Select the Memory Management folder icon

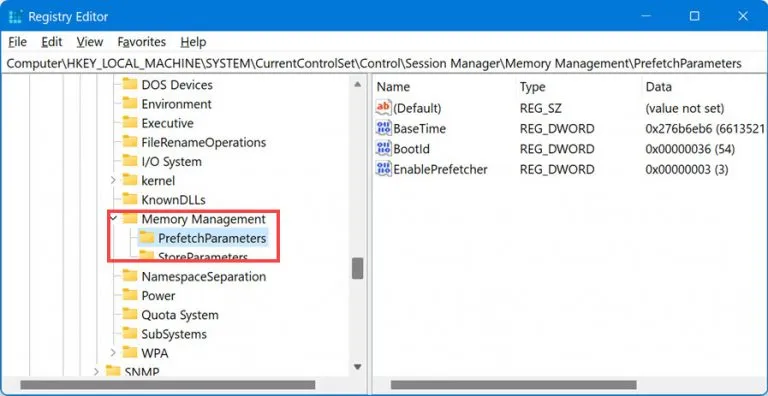130,219
